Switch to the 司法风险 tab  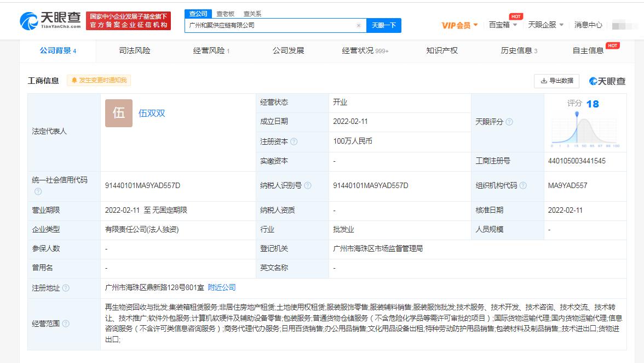point(134,50)
